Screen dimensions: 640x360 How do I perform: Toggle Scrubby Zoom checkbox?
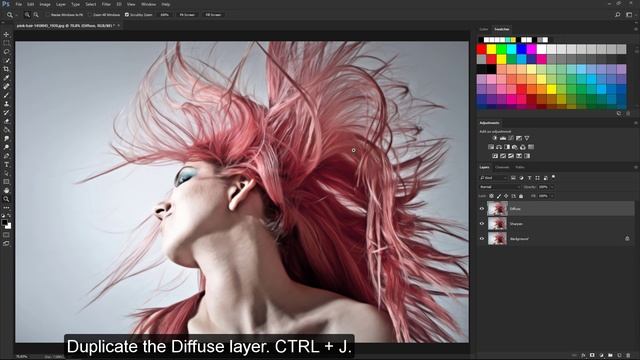point(127,15)
